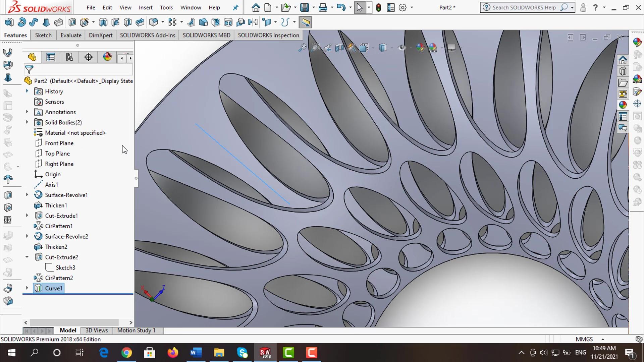Switch to the Evaluate tab
This screenshot has width=644, height=362.
(71, 35)
